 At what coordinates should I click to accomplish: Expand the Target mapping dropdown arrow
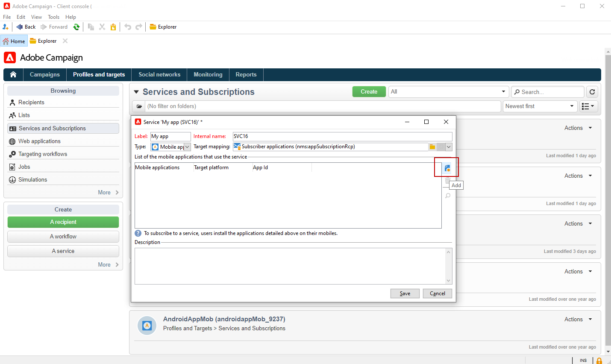click(x=449, y=147)
